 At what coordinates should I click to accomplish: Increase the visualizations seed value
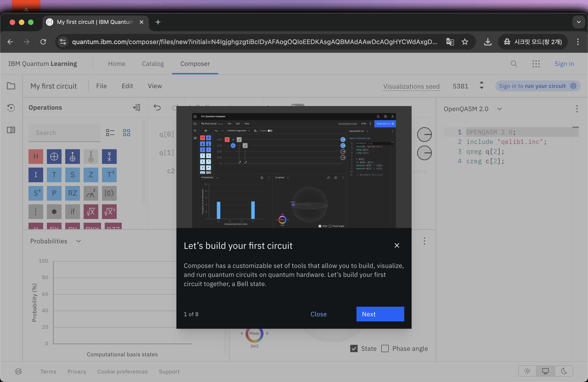[481, 83]
